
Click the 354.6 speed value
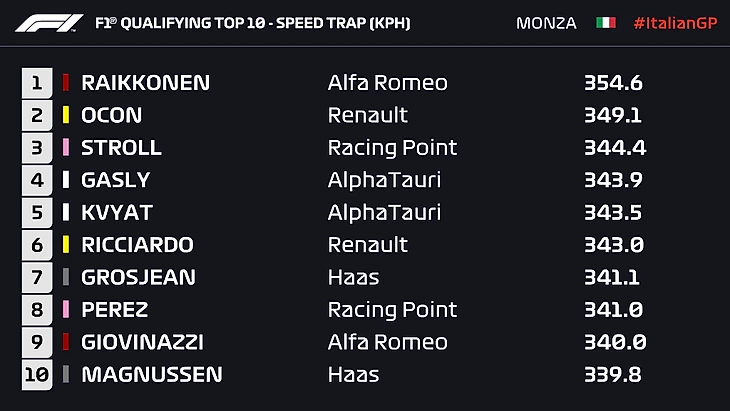(x=614, y=83)
